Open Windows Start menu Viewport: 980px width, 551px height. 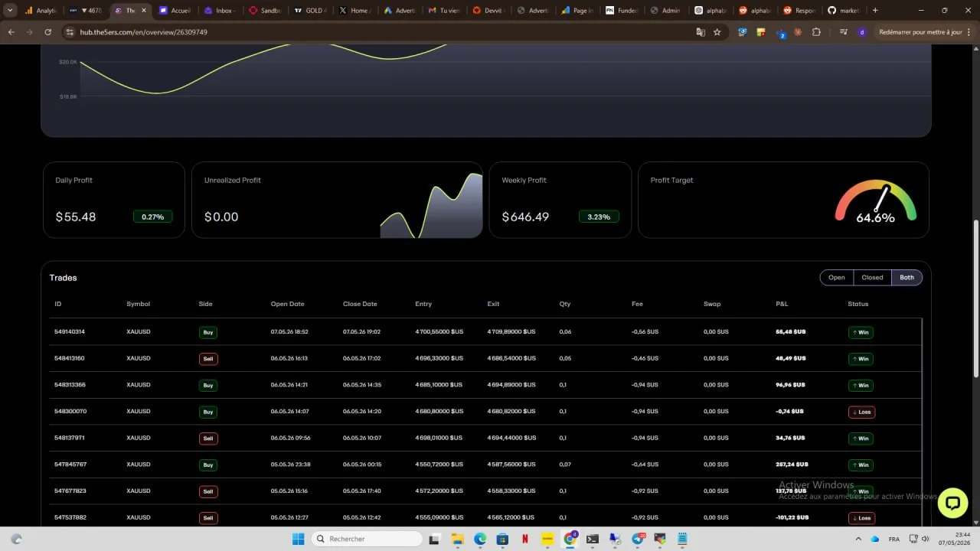[299, 539]
